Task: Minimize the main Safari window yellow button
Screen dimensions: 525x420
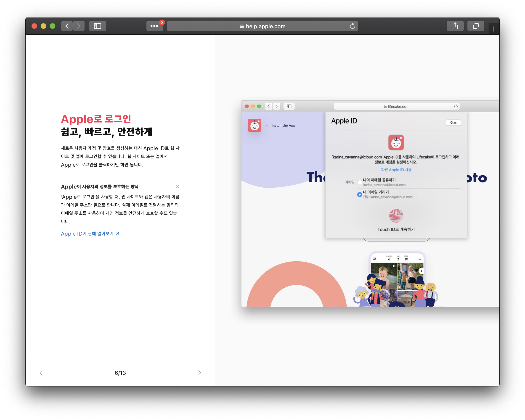Action: click(43, 26)
